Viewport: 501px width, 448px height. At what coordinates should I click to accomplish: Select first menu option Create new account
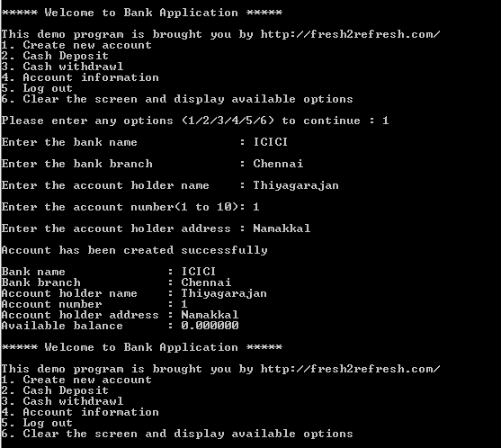(76, 45)
